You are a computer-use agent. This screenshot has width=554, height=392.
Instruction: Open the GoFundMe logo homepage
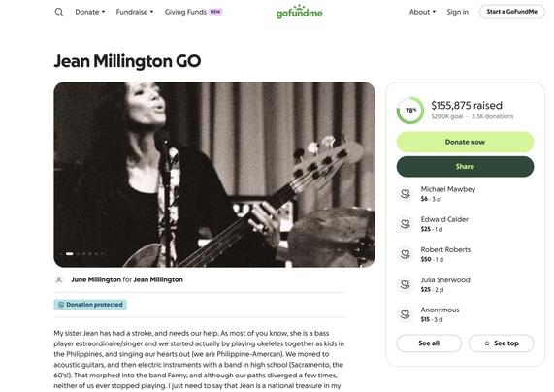(x=299, y=12)
